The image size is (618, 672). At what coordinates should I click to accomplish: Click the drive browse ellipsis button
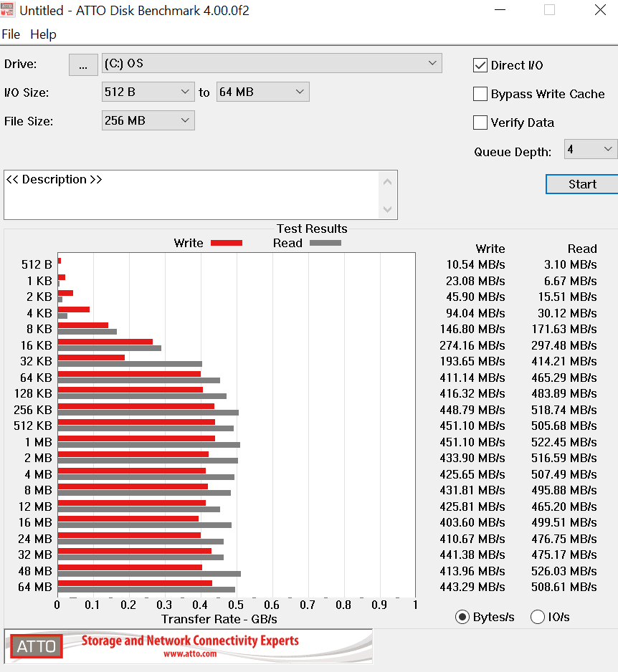pos(83,64)
